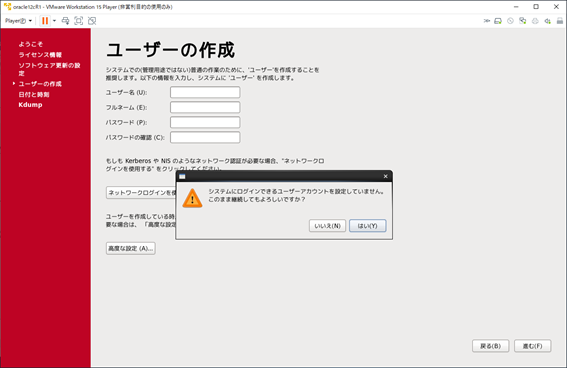This screenshot has height=368, width=567.
Task: Click the CD/DVD drive device icon
Action: click(510, 21)
